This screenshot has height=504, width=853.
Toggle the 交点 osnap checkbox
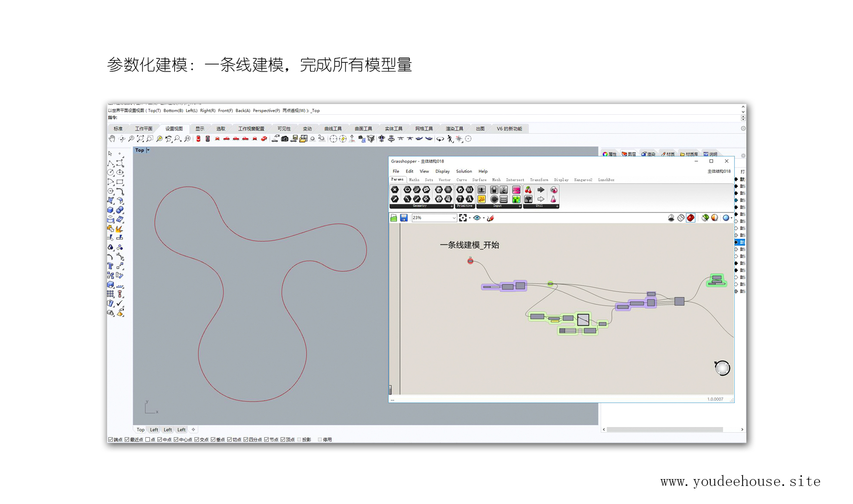point(196,440)
